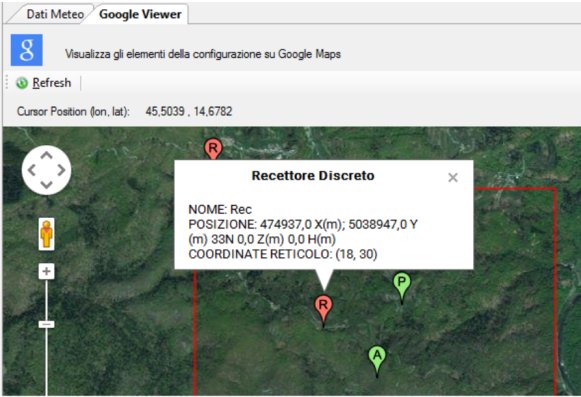This screenshot has width=581, height=397.
Task: Click the Recettore Discreto popup title
Action: [x=313, y=175]
